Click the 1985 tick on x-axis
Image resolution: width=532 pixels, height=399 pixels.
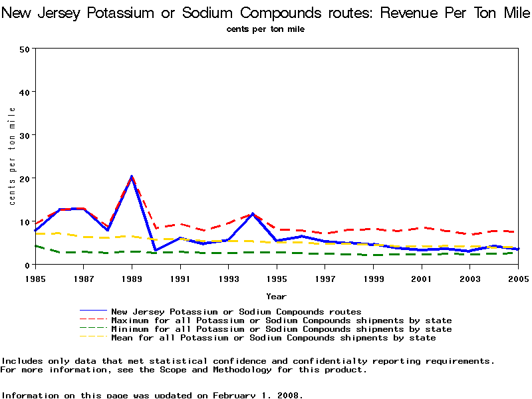click(35, 278)
